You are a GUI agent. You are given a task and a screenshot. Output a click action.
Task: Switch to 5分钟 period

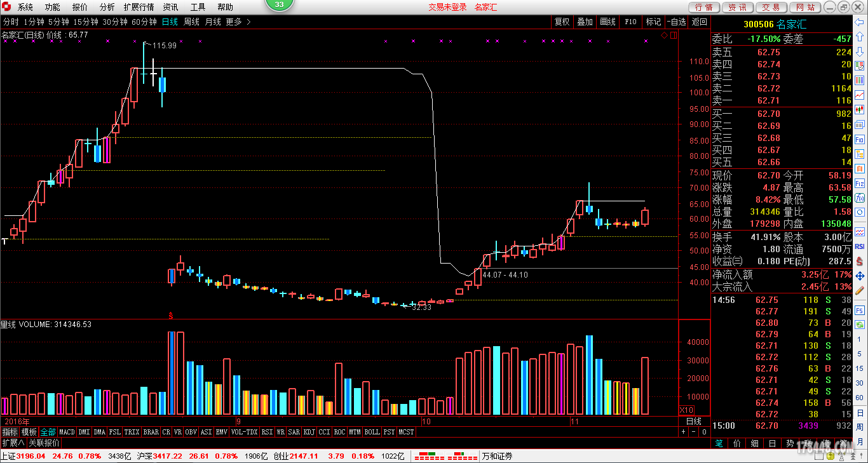[58, 22]
